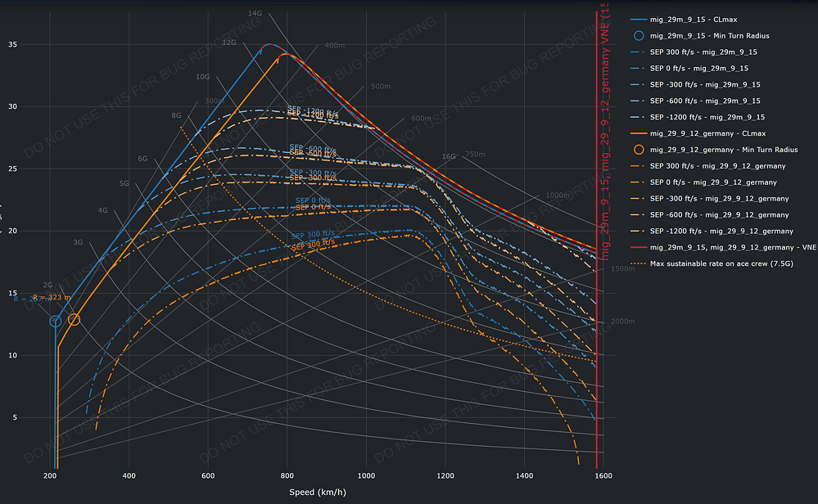This screenshot has width=818, height=504.
Task: Click SEP 0 ft/s mig_29_9_12_germany in legend
Action: [709, 182]
